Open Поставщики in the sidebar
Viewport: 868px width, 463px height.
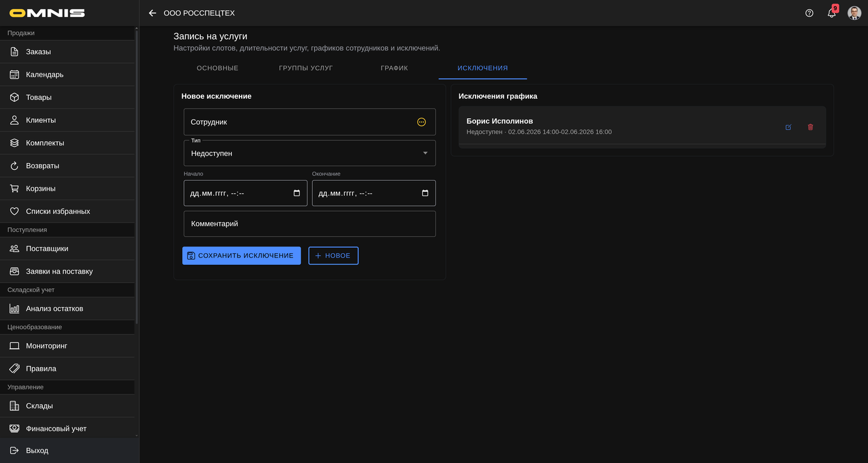(x=68, y=248)
